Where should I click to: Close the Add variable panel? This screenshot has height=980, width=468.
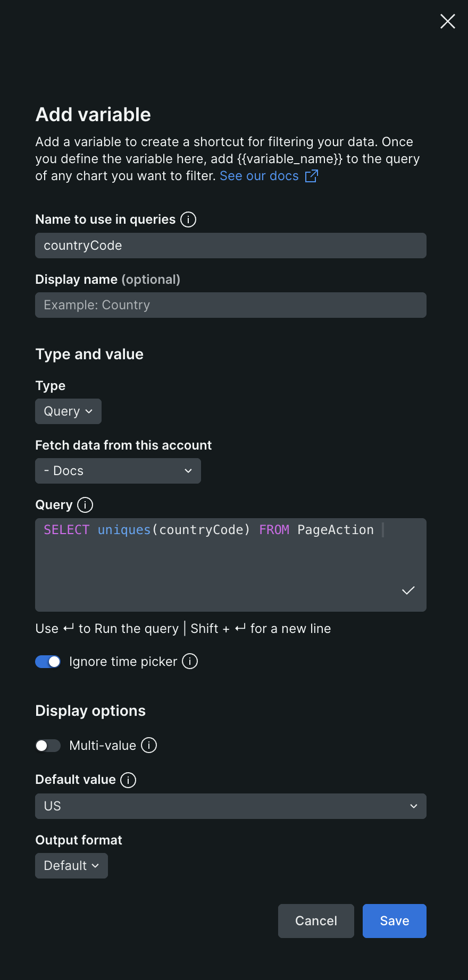pos(447,21)
